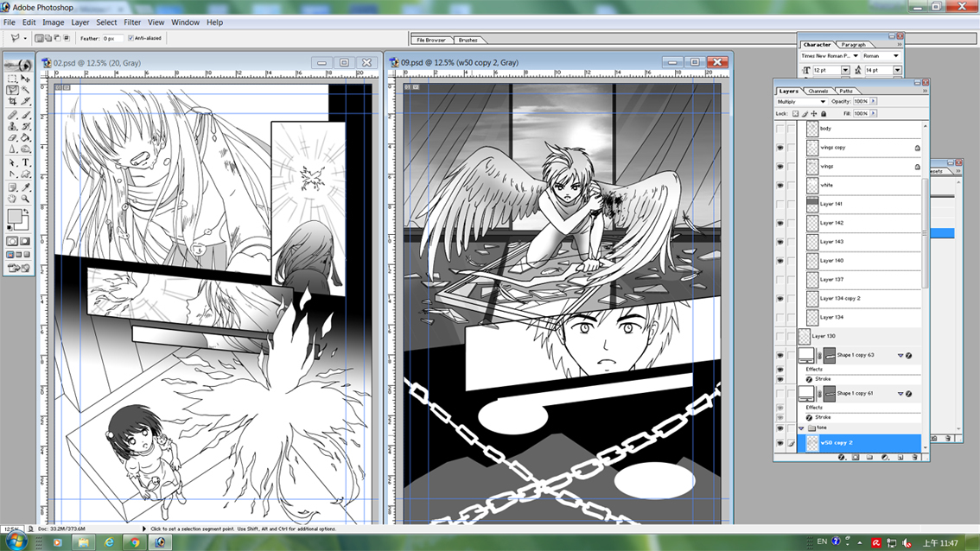Click the delete layer trash icon
980x551 pixels.
click(x=914, y=458)
